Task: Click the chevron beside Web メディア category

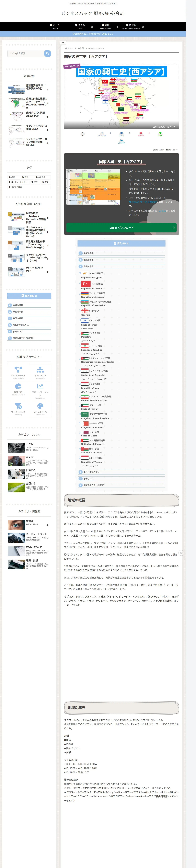Action: (x=48, y=551)
